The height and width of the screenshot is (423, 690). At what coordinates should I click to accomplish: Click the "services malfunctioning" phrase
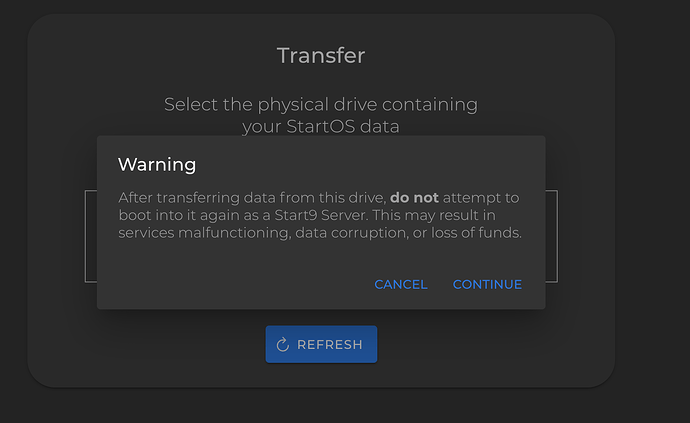point(204,233)
